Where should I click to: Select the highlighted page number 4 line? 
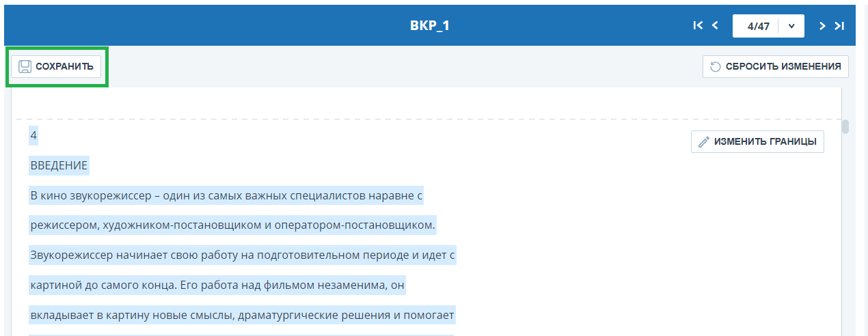(33, 135)
